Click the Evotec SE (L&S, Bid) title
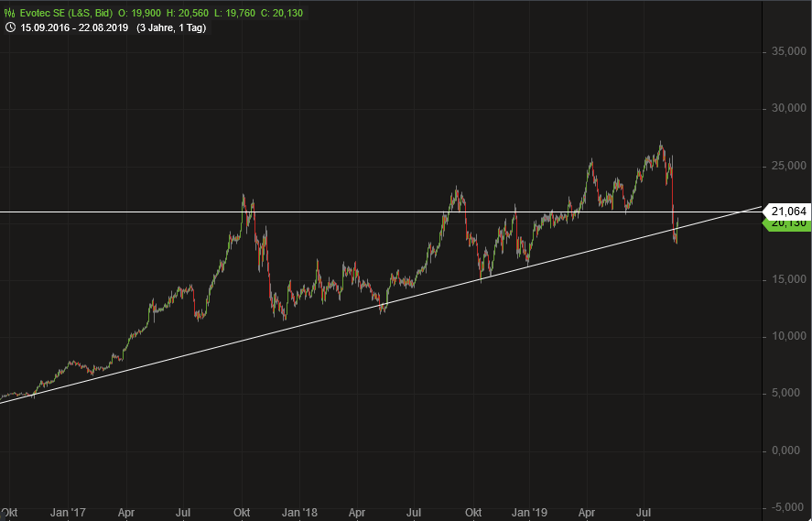Screen dimensions: 812x521 [x=66, y=13]
